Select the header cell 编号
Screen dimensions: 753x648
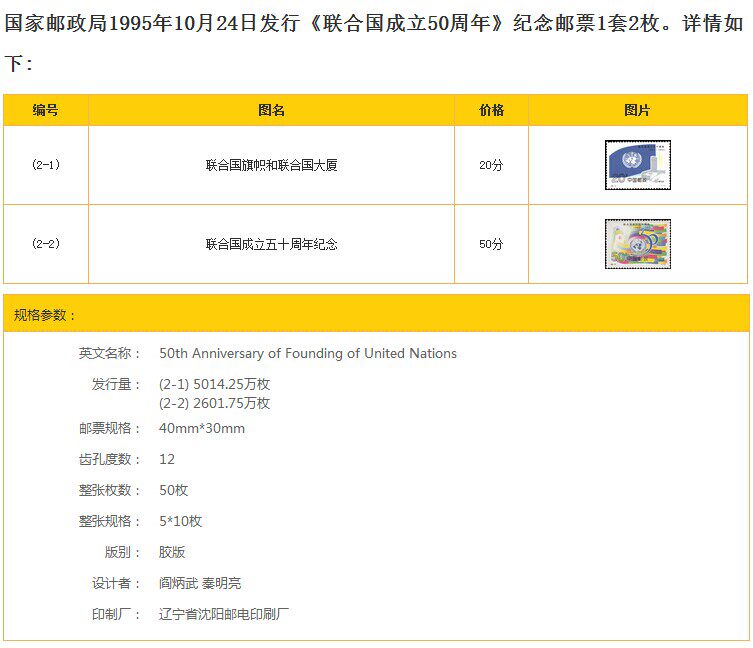pyautogui.click(x=46, y=110)
